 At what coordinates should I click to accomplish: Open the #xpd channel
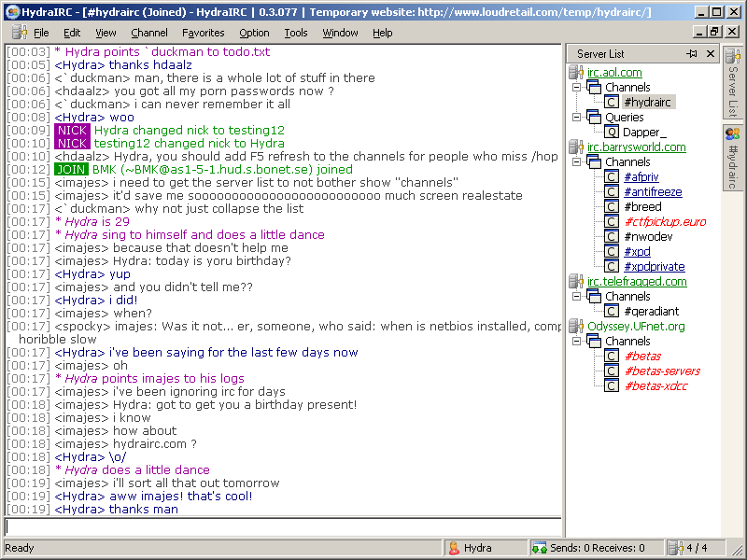(x=637, y=251)
